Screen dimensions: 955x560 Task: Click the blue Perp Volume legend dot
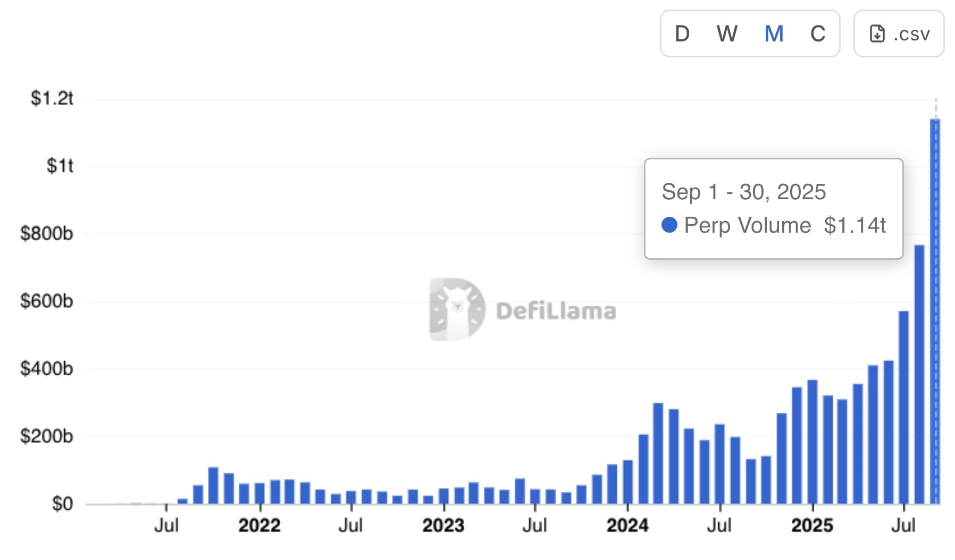click(669, 225)
